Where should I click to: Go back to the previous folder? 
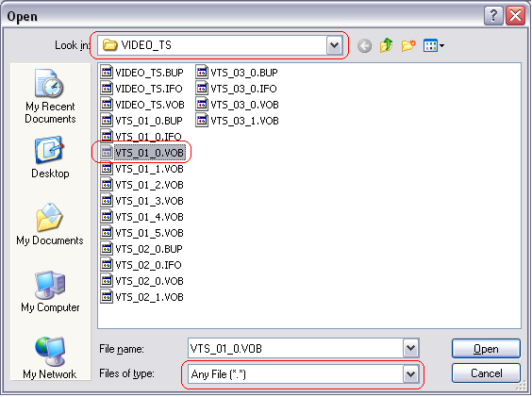pos(364,45)
